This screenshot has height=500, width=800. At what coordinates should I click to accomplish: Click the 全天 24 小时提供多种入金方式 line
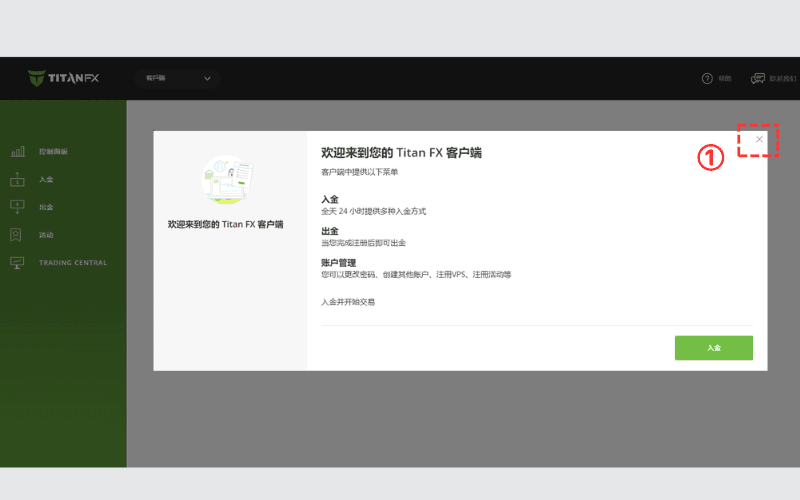coord(373,211)
